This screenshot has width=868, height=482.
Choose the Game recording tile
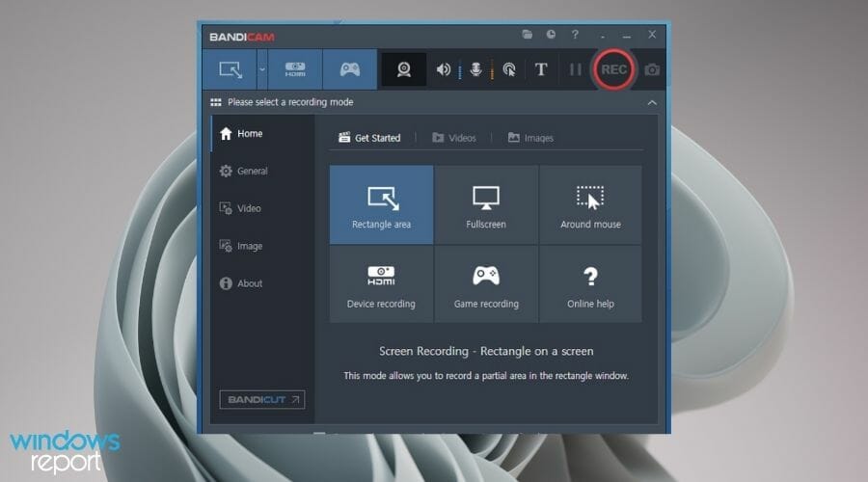[486, 283]
